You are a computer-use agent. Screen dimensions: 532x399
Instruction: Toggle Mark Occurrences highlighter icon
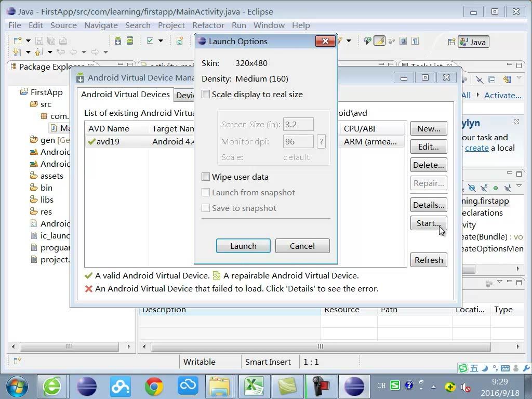click(x=379, y=41)
